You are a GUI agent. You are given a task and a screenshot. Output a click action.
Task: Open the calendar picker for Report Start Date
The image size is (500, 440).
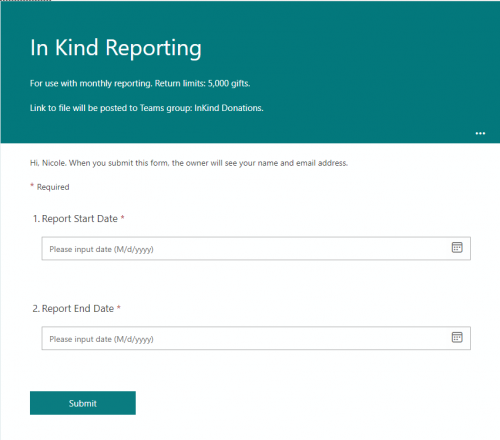457,248
